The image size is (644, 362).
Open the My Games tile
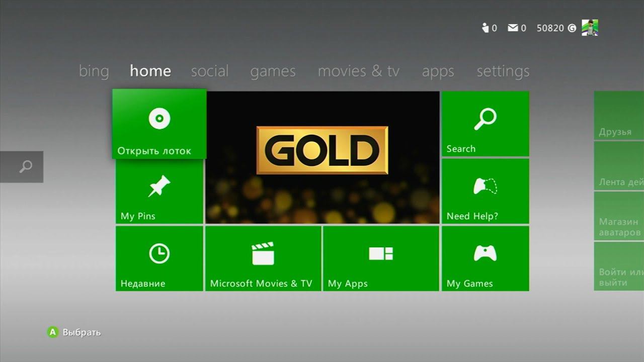pos(485,258)
